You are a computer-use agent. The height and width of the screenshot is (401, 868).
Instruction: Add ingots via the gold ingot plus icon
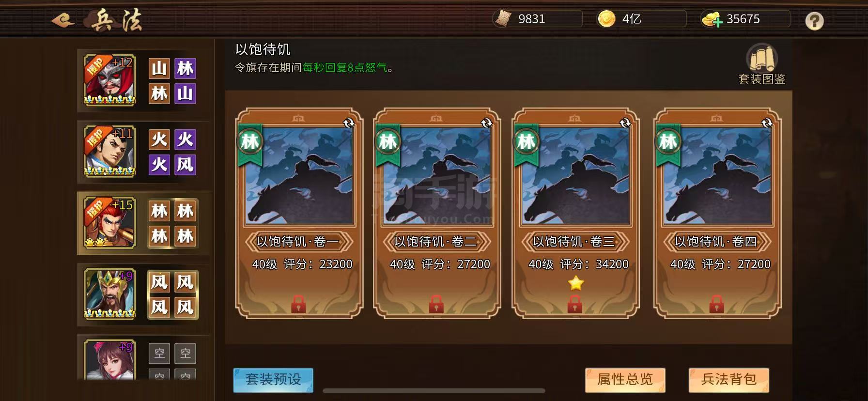713,19
